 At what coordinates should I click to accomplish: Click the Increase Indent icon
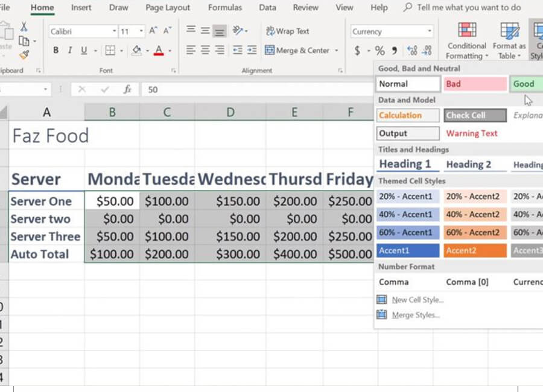252,51
